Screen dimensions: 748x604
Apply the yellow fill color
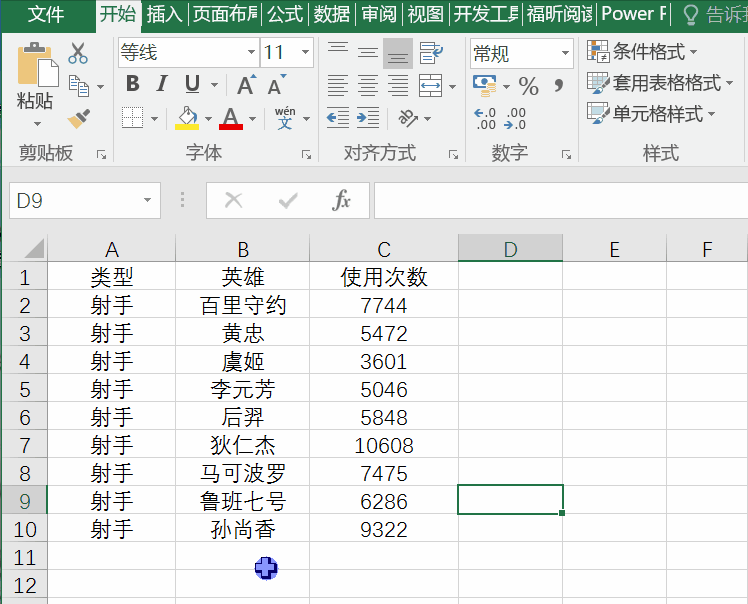click(x=187, y=119)
